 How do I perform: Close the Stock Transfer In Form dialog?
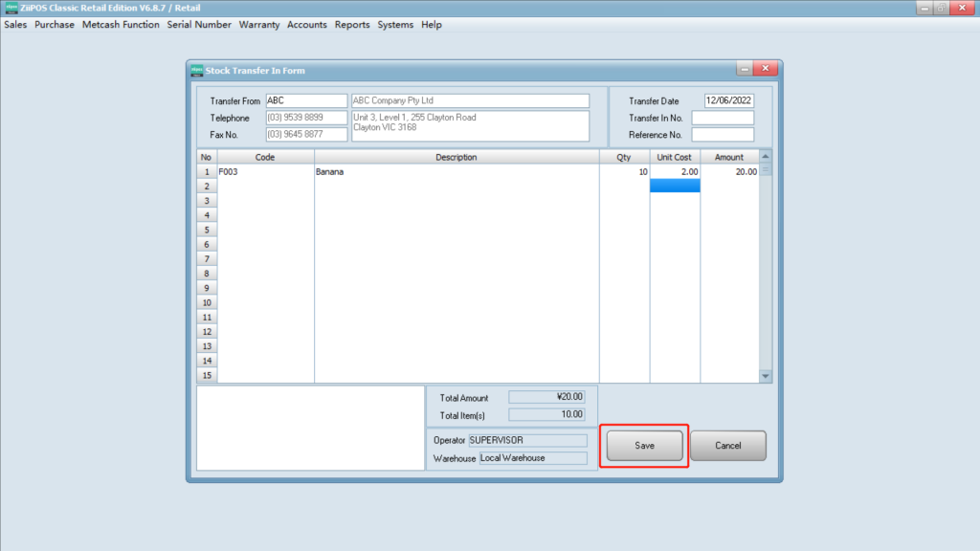[x=765, y=70]
